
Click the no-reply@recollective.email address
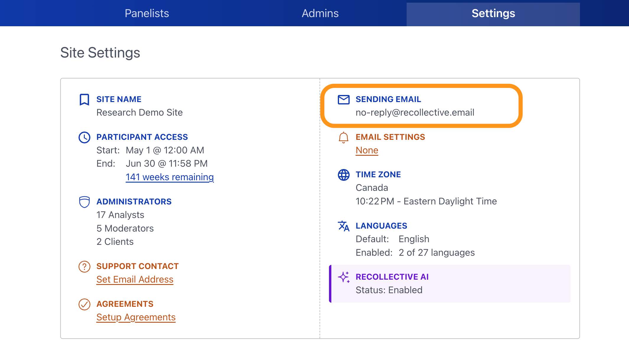coord(415,113)
